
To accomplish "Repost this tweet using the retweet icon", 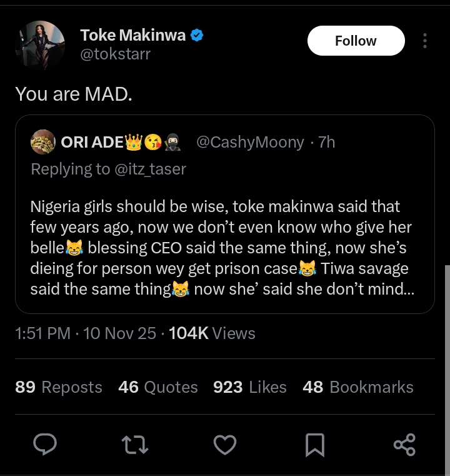I will (134, 445).
